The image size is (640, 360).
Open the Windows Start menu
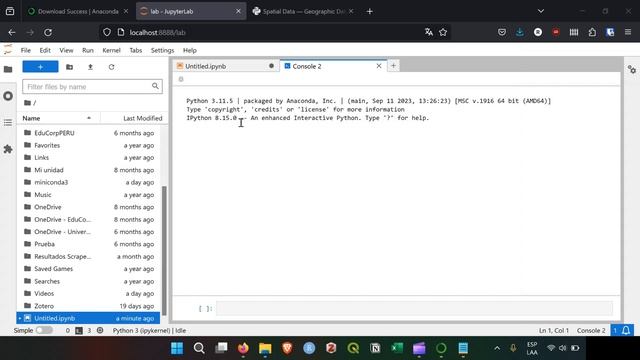coord(177,348)
